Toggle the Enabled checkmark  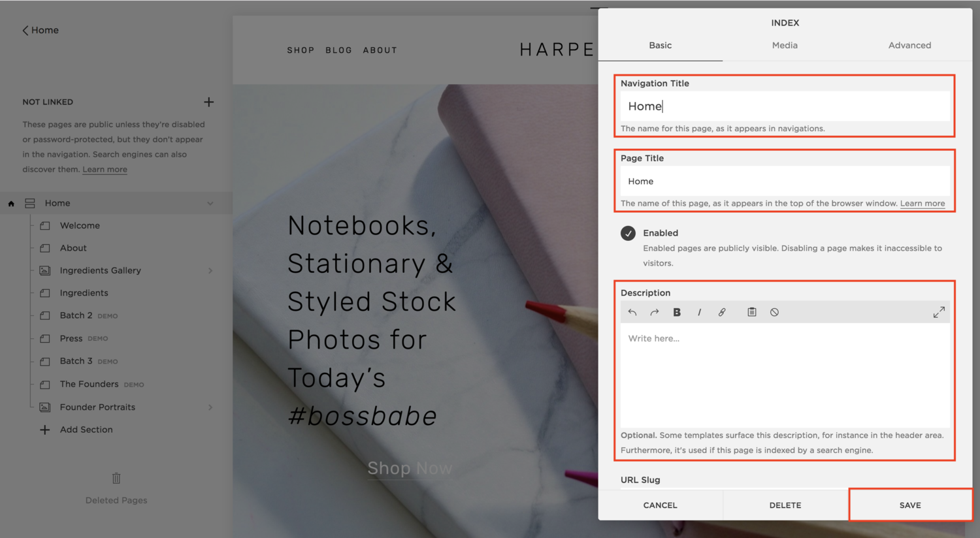tap(628, 233)
